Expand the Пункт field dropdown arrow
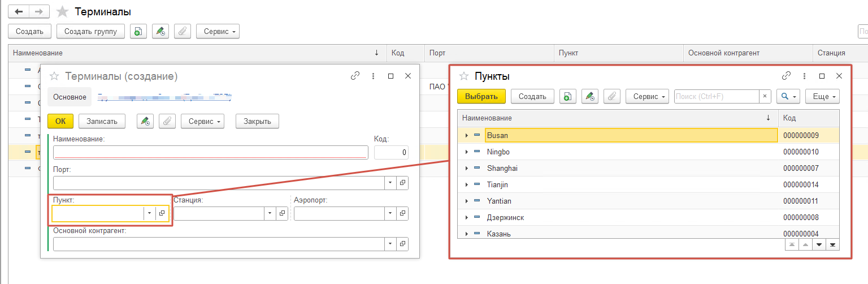868x284 pixels. [x=150, y=213]
